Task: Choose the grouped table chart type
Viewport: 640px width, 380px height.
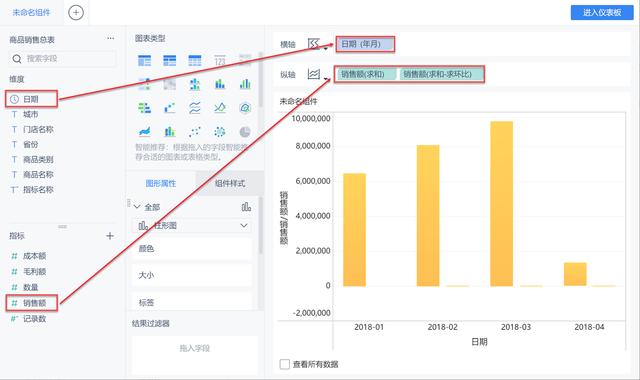Action: [x=144, y=60]
